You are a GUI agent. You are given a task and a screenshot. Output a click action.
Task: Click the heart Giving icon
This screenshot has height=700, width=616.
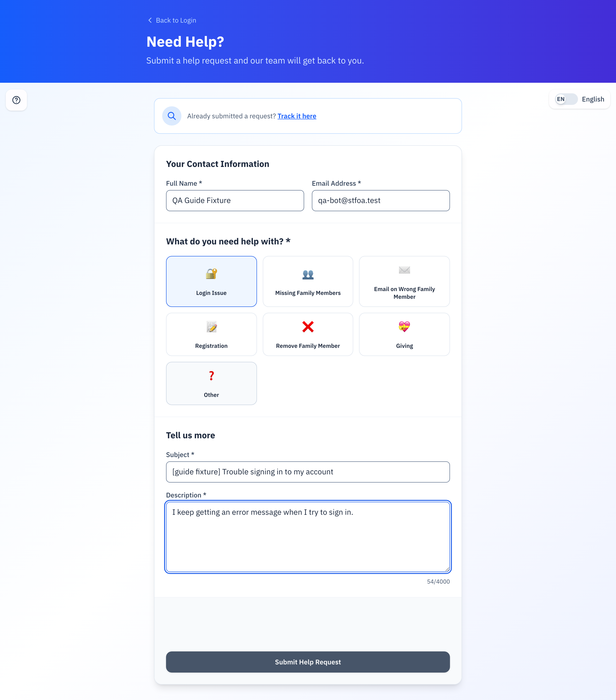pos(404,327)
